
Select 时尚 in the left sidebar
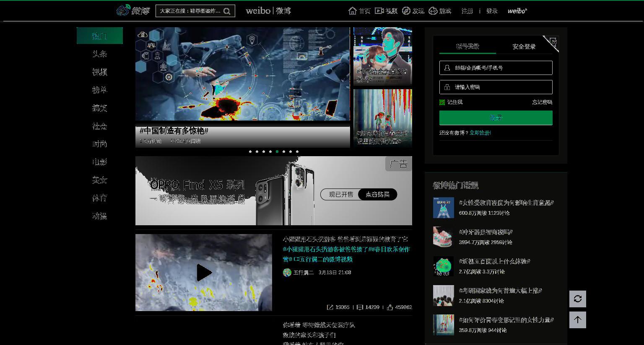[x=100, y=144]
